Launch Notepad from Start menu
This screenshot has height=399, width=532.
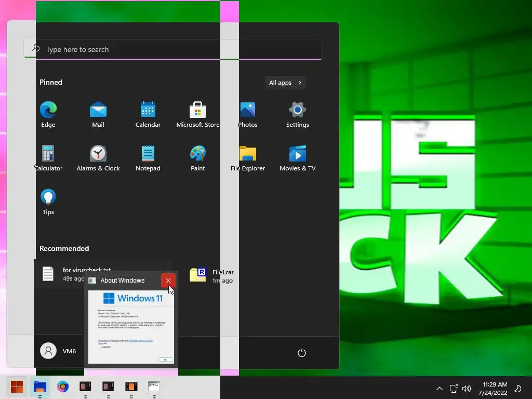tap(148, 158)
